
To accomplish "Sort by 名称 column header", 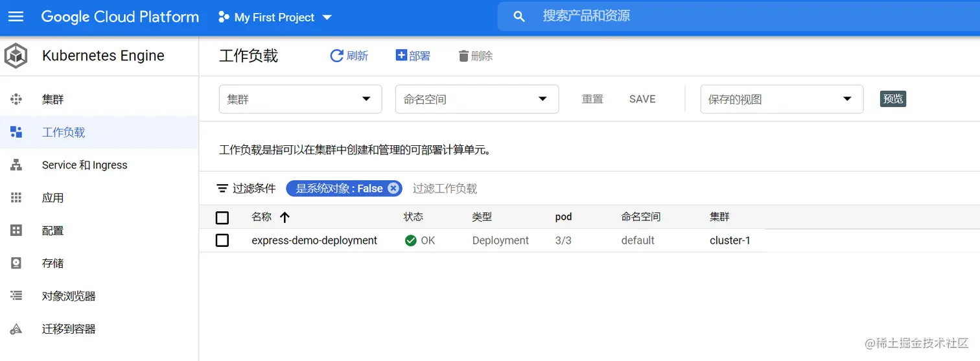I will pos(262,217).
